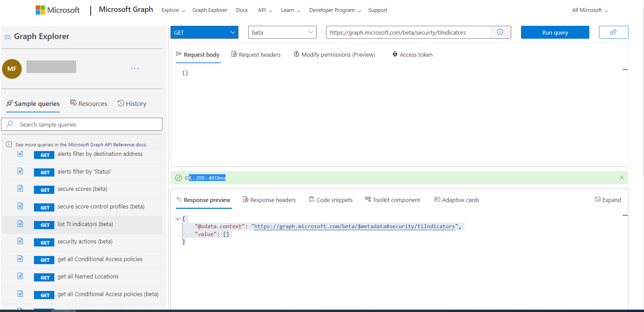Click the Adaptive cards icon
The image size is (644, 312).
click(437, 200)
